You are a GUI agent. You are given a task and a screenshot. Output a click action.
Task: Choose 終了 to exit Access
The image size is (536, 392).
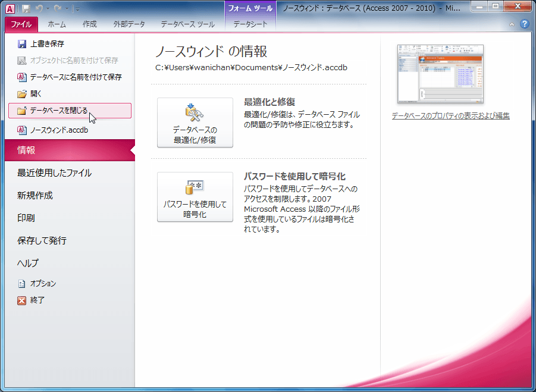70,300
